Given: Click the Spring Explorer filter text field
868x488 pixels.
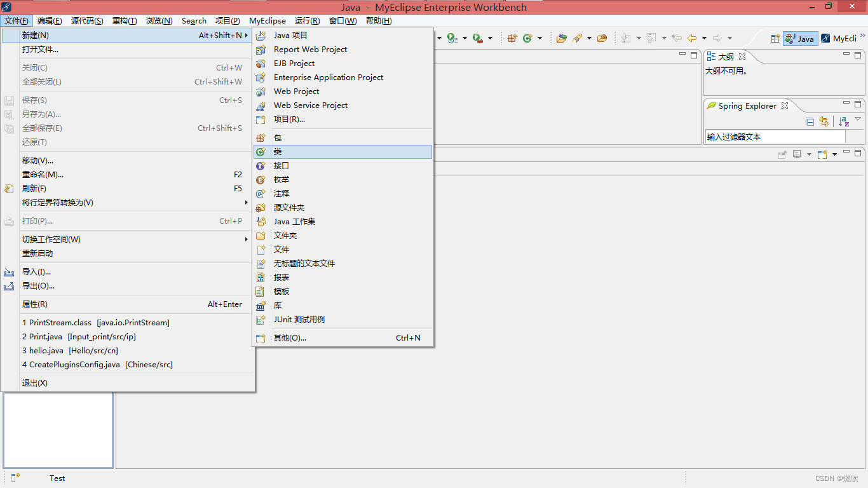Looking at the screenshot, I should (775, 137).
